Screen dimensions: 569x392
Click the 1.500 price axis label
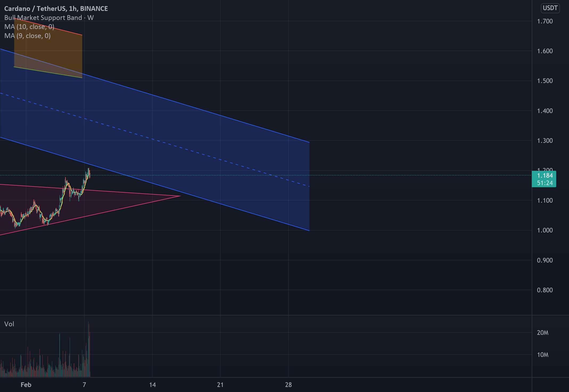545,81
